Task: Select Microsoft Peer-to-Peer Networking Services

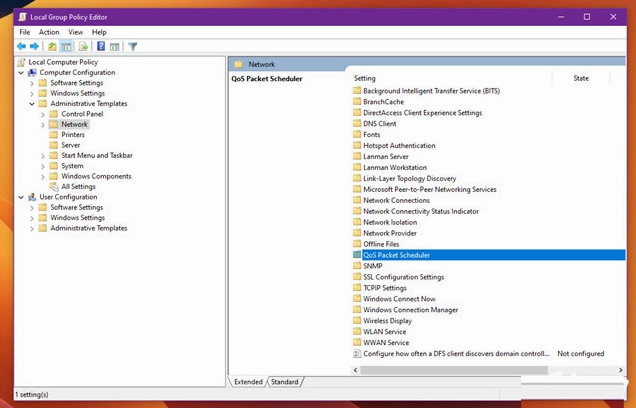Action: (430, 189)
